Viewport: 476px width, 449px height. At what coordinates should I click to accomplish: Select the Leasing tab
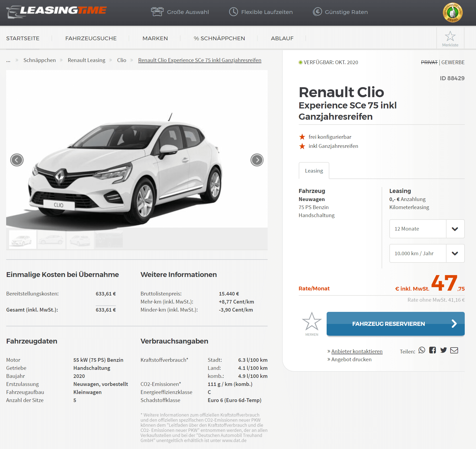click(314, 171)
